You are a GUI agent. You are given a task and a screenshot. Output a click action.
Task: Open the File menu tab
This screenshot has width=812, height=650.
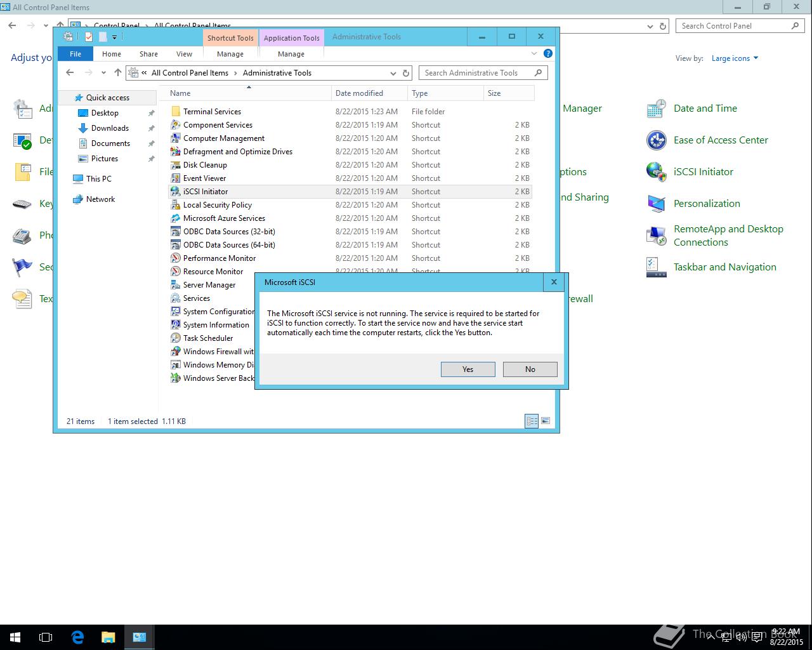tap(75, 54)
